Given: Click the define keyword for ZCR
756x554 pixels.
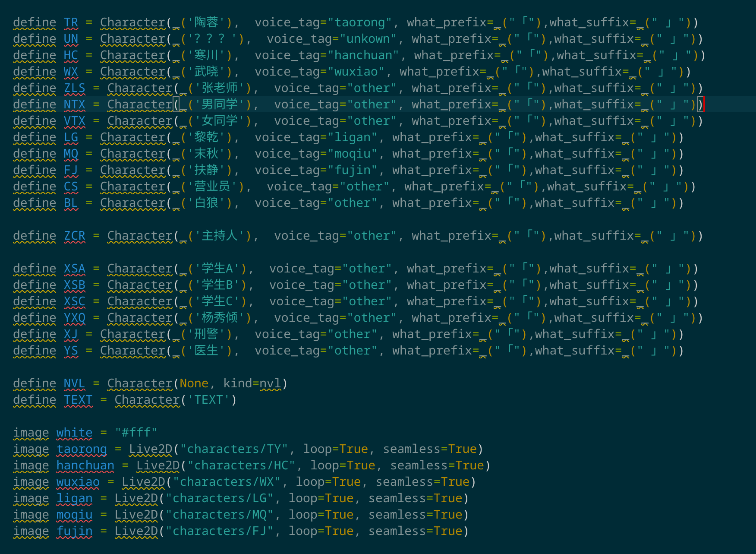Looking at the screenshot, I should tap(34, 235).
